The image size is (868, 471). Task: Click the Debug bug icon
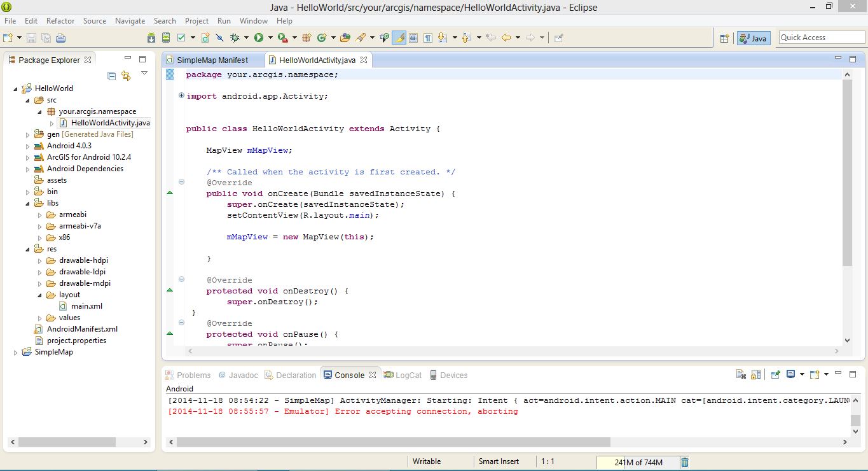[x=235, y=38]
